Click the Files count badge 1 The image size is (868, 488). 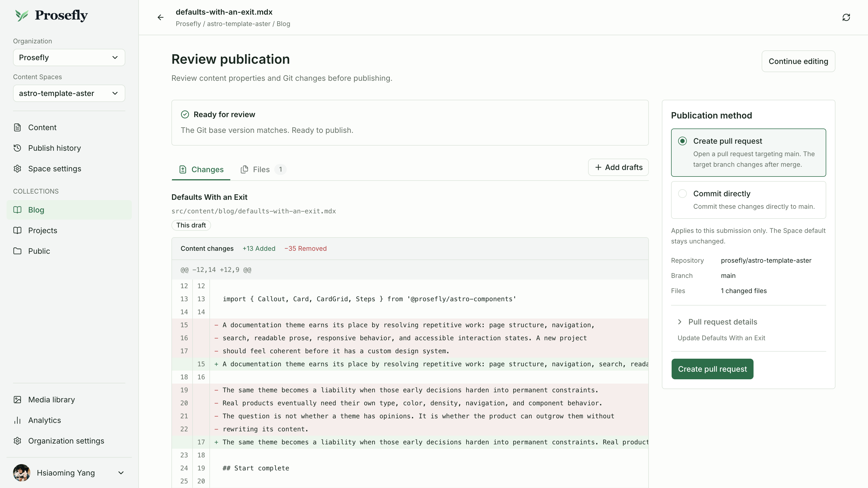[280, 169]
